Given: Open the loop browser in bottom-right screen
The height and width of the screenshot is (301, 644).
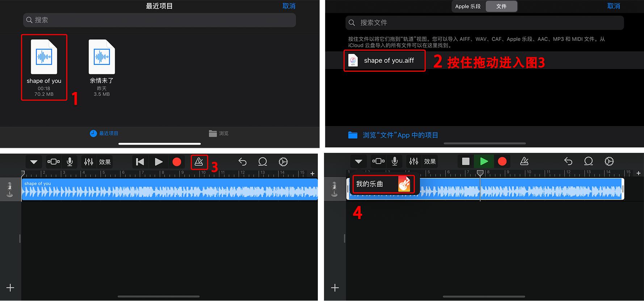Looking at the screenshot, I should point(588,161).
